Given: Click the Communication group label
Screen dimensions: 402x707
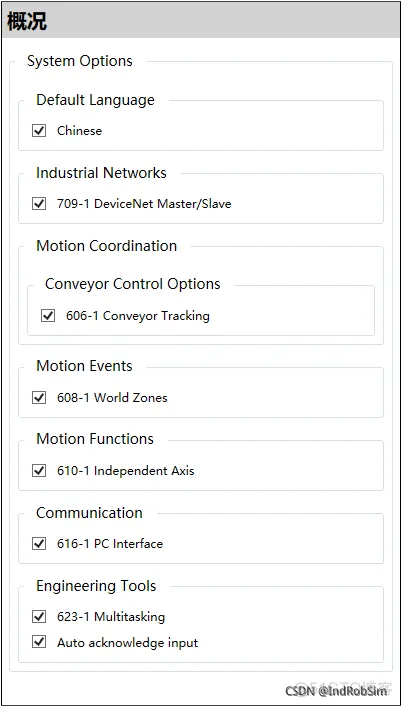Looking at the screenshot, I should click(89, 513).
